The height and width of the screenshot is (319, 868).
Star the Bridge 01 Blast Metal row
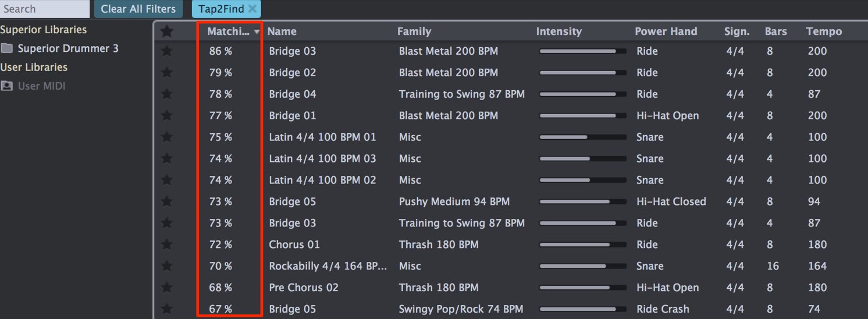(167, 116)
